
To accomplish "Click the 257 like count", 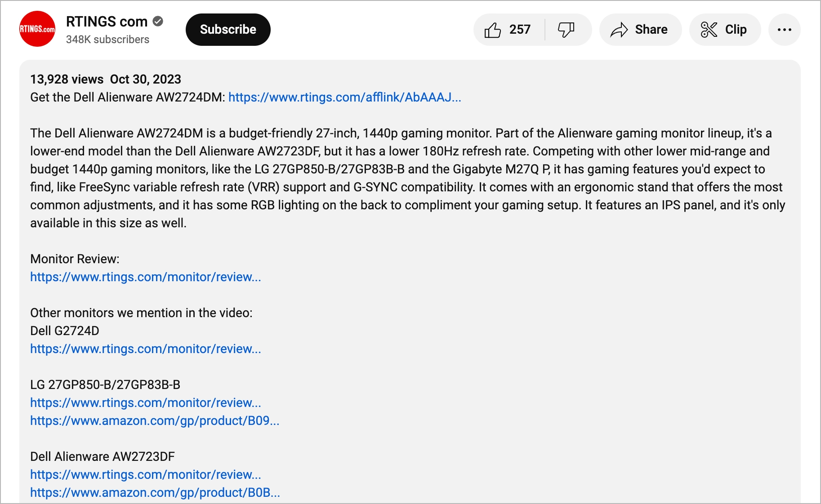I will tap(520, 29).
